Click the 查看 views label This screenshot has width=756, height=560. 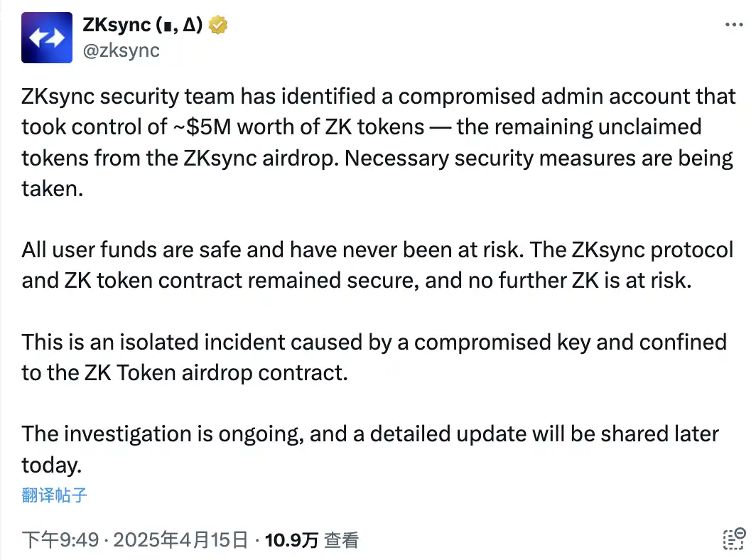[x=342, y=540]
